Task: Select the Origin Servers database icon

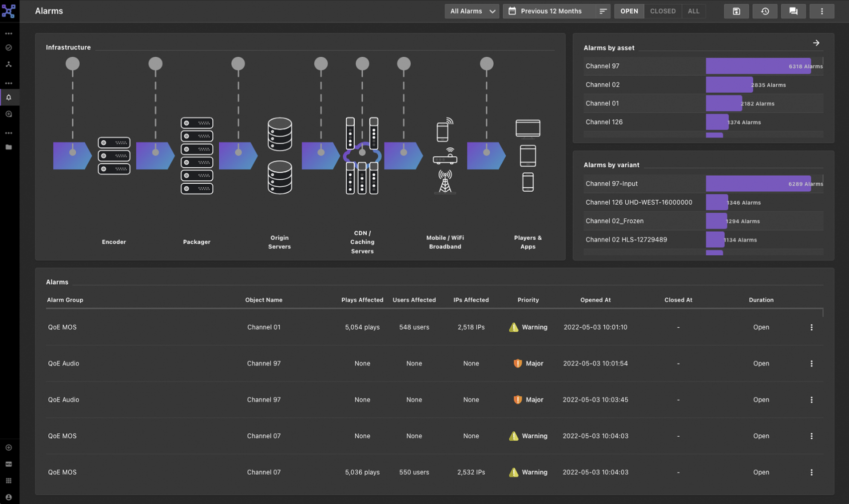Action: point(280,156)
